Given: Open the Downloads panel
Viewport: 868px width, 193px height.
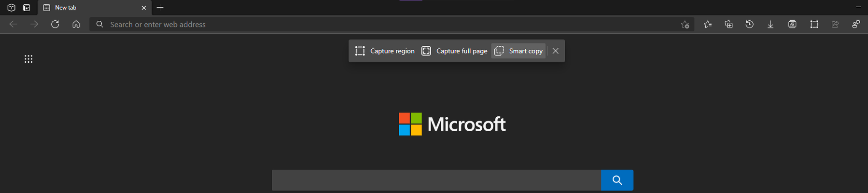Looking at the screenshot, I should click(770, 24).
